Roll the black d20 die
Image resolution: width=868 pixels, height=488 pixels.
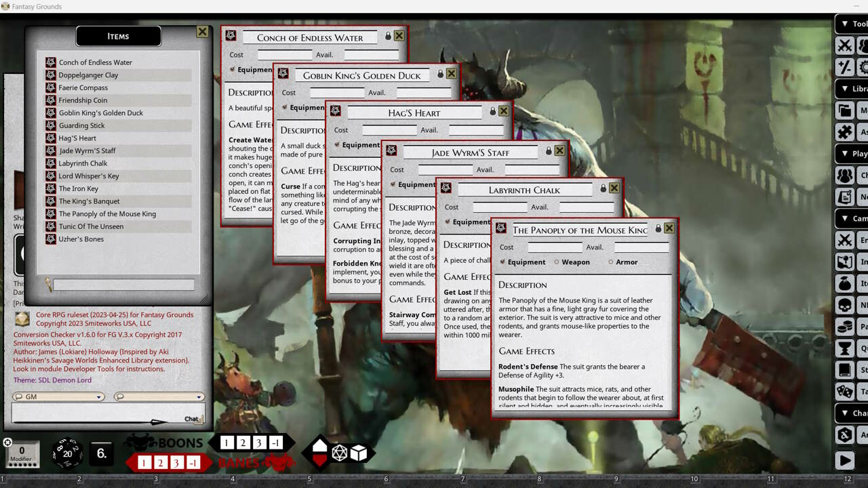click(x=68, y=452)
